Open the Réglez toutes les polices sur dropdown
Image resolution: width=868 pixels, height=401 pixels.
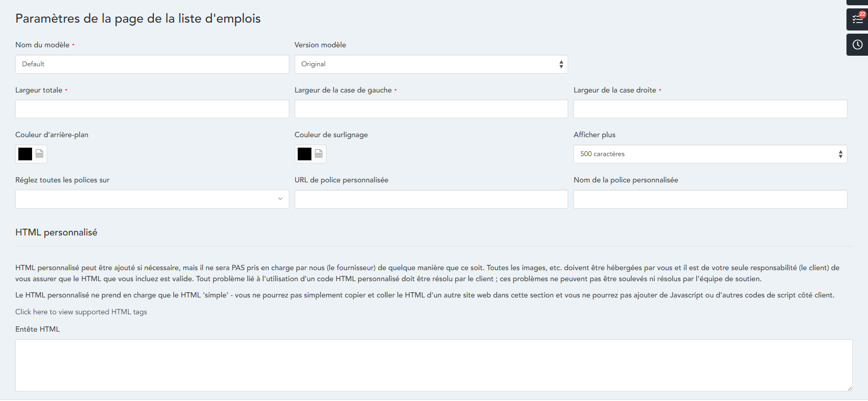point(152,199)
